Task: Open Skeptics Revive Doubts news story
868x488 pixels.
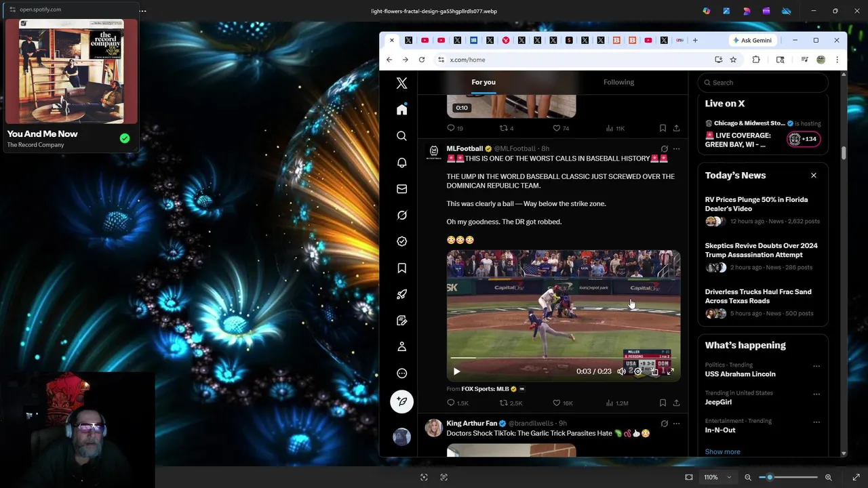Action: point(763,258)
